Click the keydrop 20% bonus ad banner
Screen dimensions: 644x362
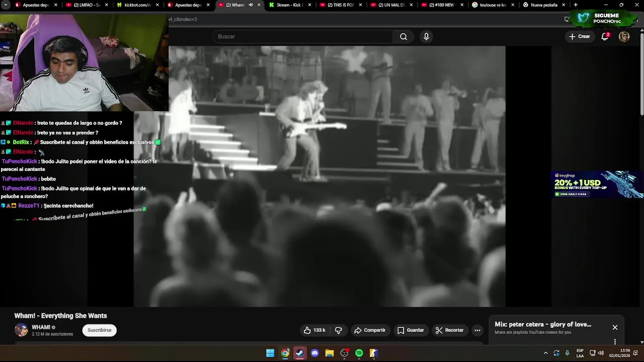(598, 185)
